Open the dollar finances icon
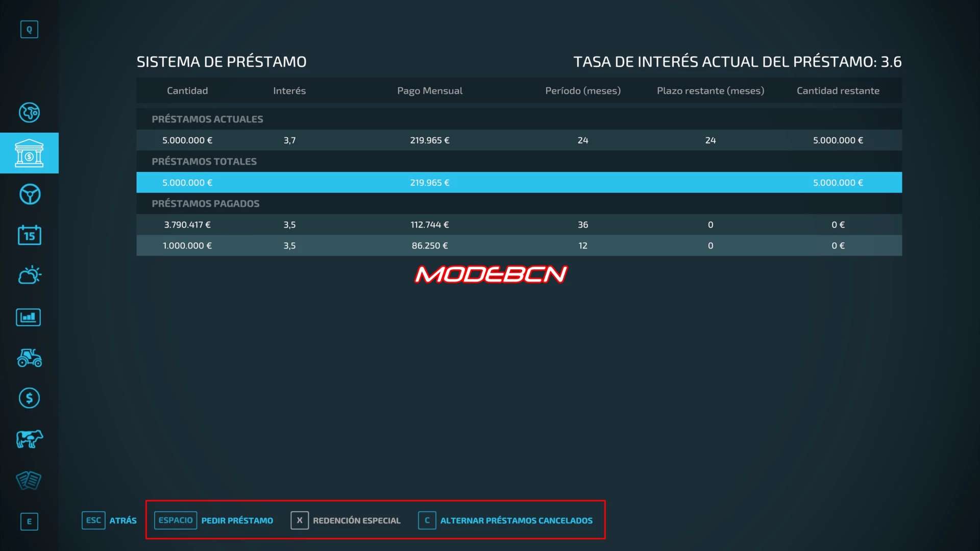The height and width of the screenshot is (551, 980). 29,398
